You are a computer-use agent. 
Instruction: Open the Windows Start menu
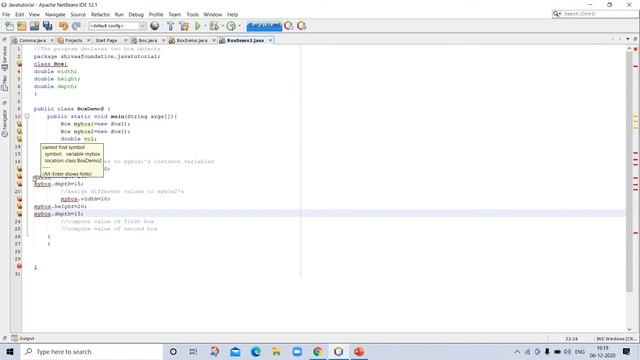click(x=10, y=351)
